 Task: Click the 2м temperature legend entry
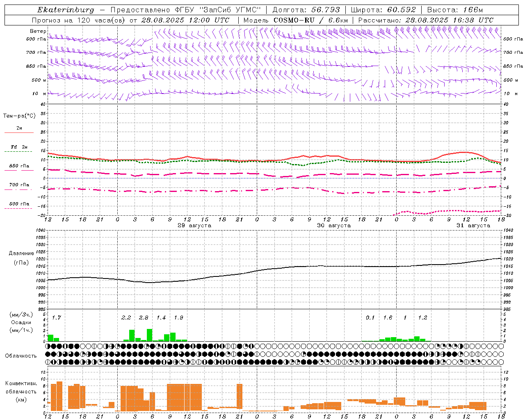tap(19, 128)
